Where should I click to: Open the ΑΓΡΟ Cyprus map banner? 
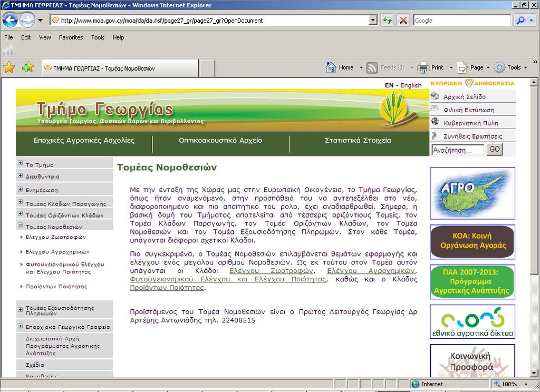(x=472, y=193)
